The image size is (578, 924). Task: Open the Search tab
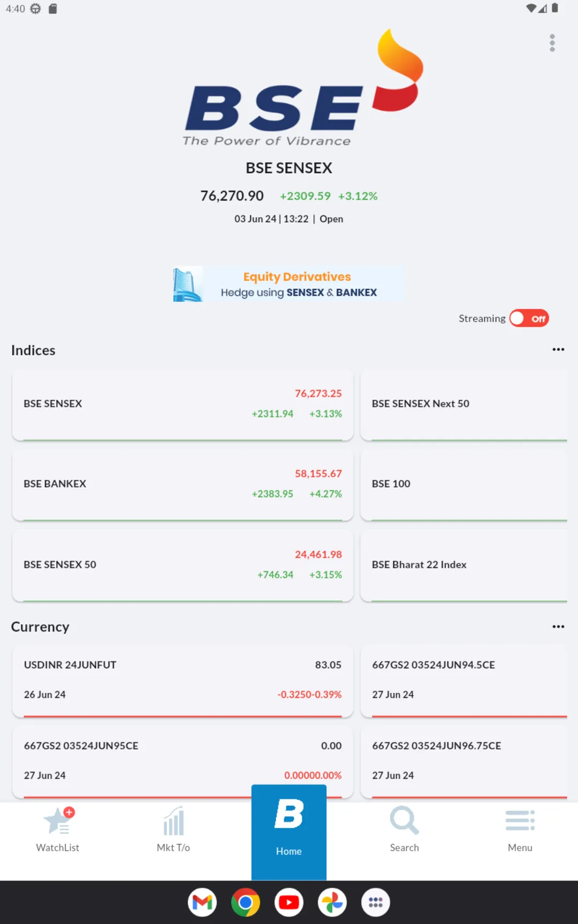(405, 830)
